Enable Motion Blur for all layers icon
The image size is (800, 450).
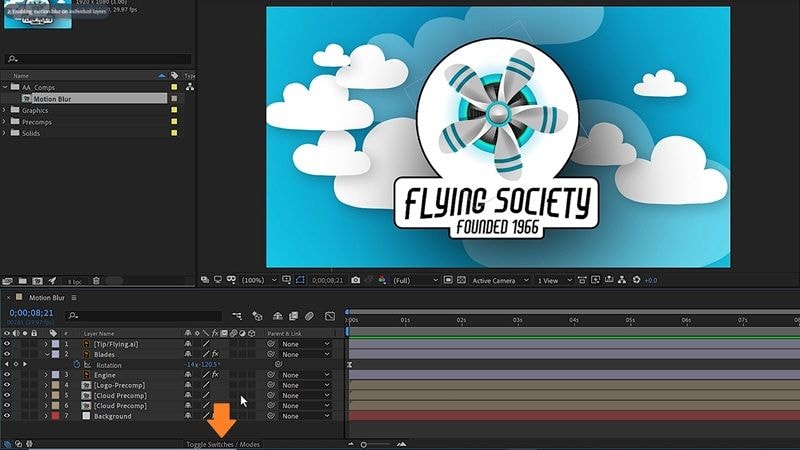(x=309, y=316)
